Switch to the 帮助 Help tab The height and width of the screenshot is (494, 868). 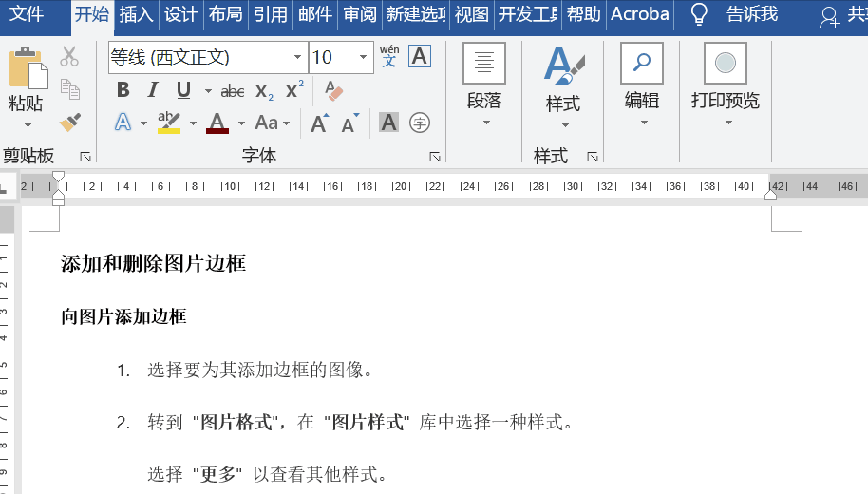tap(584, 14)
